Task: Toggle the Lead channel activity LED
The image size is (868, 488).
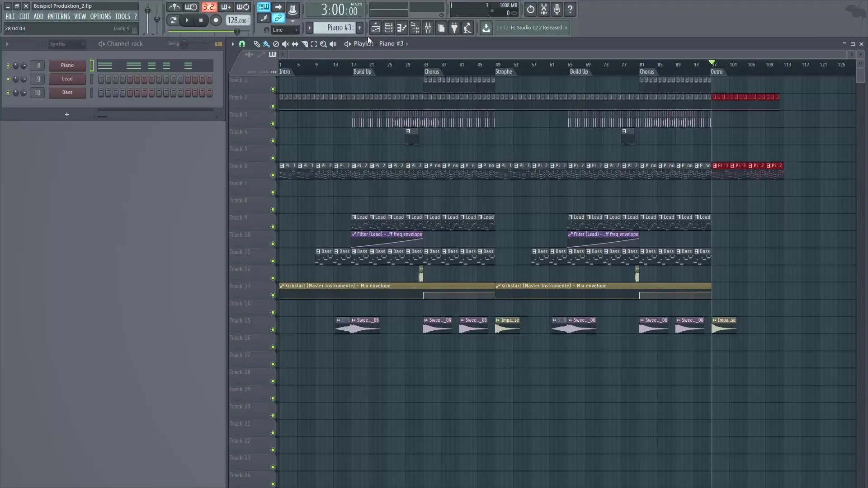Action: point(8,79)
